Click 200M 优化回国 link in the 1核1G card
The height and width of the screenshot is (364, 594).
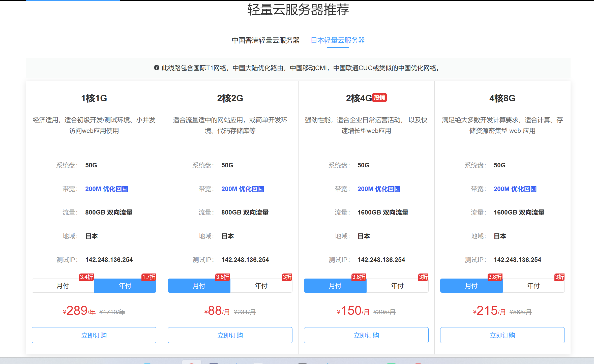[x=107, y=189]
